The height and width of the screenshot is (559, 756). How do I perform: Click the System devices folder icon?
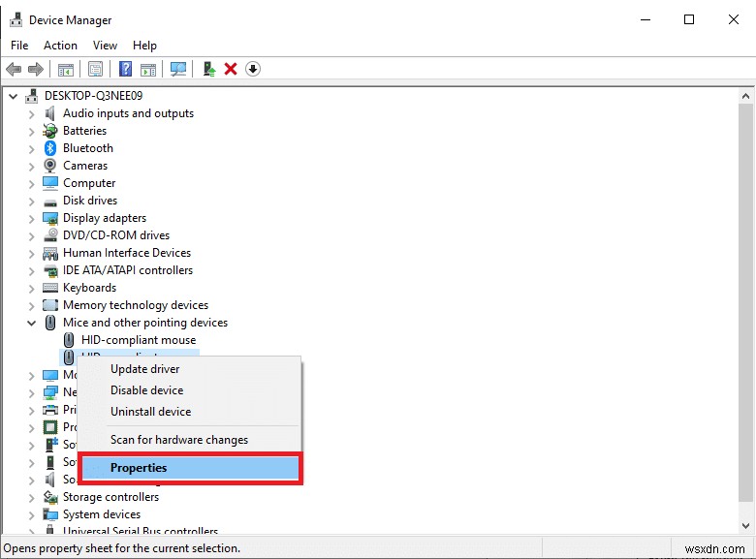point(50,514)
